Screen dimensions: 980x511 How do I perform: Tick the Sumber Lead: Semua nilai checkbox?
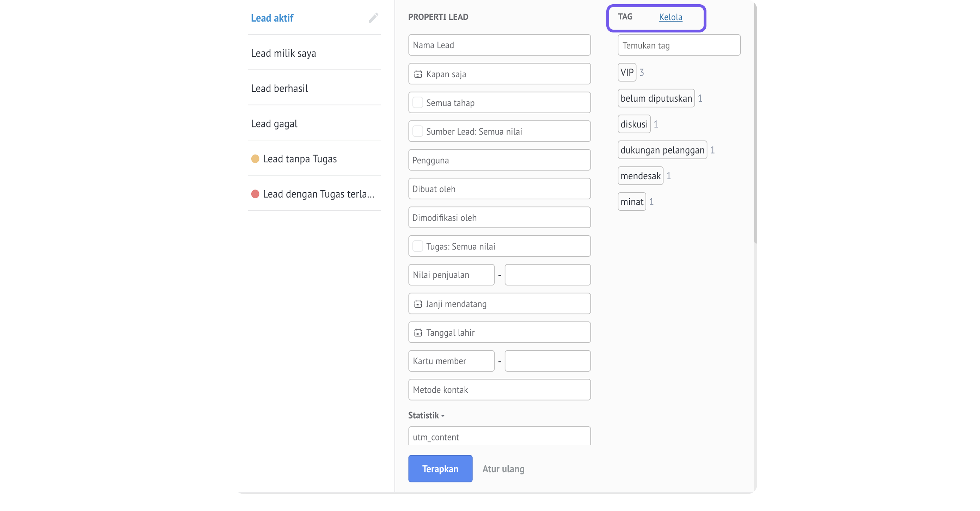[x=417, y=131]
